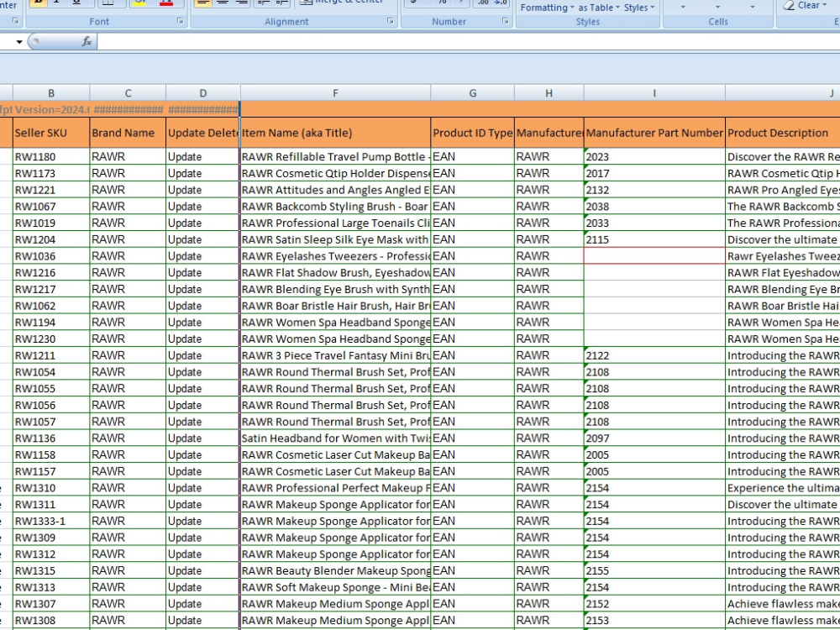Click in the formula bar
Image resolution: width=840 pixels, height=630 pixels.
point(468,41)
